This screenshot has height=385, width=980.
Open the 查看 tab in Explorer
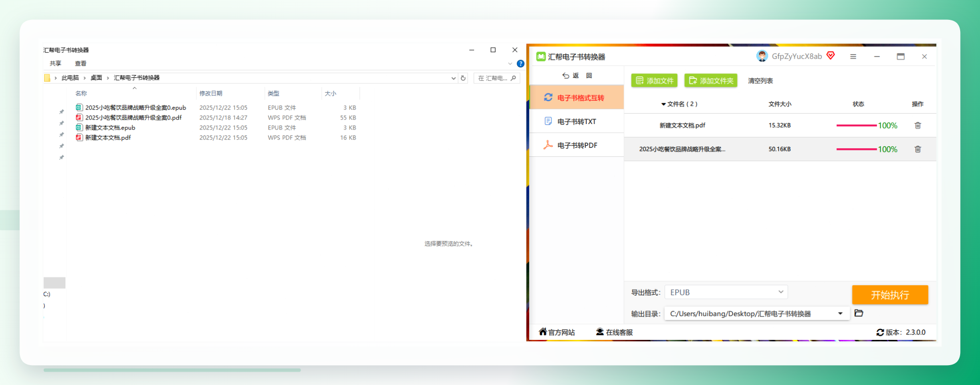point(81,64)
